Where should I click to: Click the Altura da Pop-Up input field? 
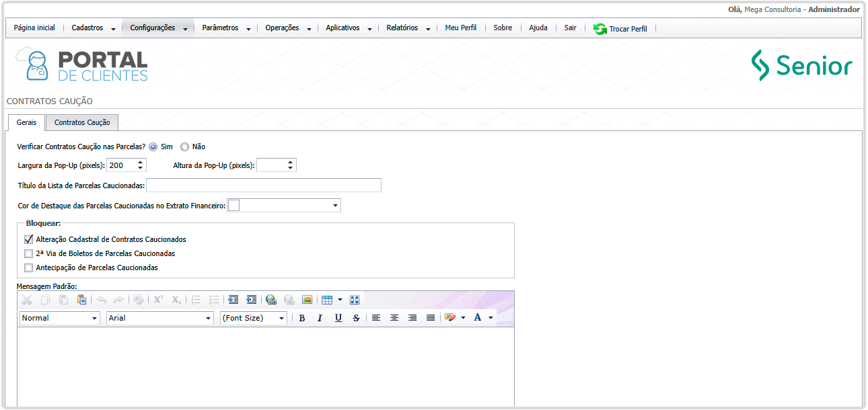(x=271, y=165)
